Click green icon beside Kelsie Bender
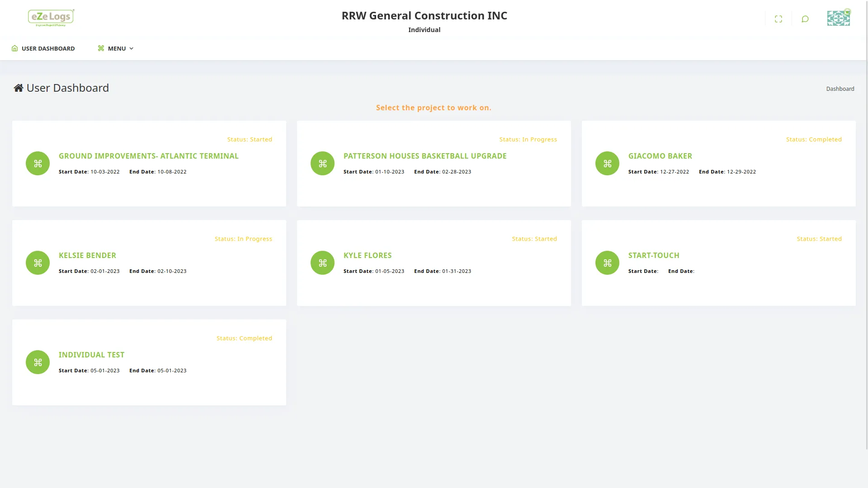Image resolution: width=868 pixels, height=488 pixels. (38, 263)
